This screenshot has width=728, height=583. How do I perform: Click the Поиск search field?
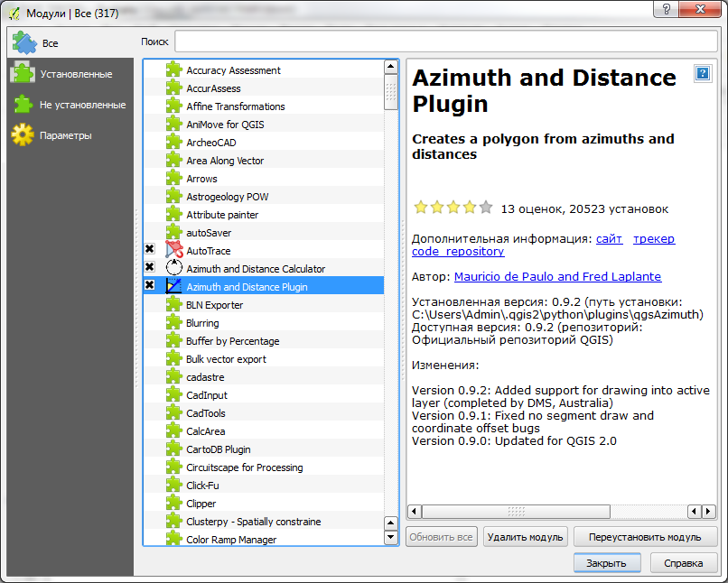(445, 42)
